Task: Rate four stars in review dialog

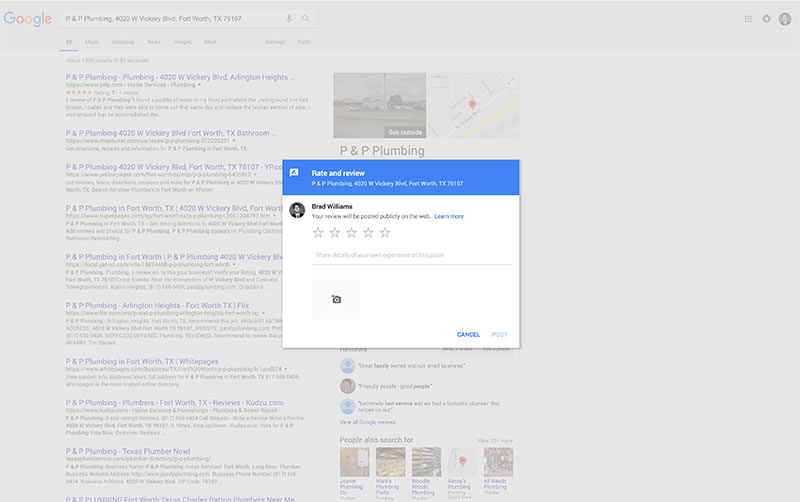Action: click(368, 233)
